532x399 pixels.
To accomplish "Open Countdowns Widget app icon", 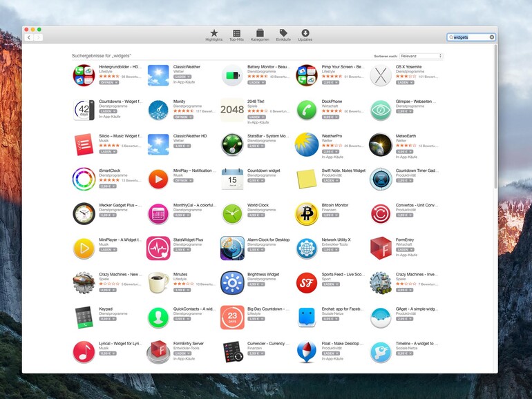I will coord(84,110).
